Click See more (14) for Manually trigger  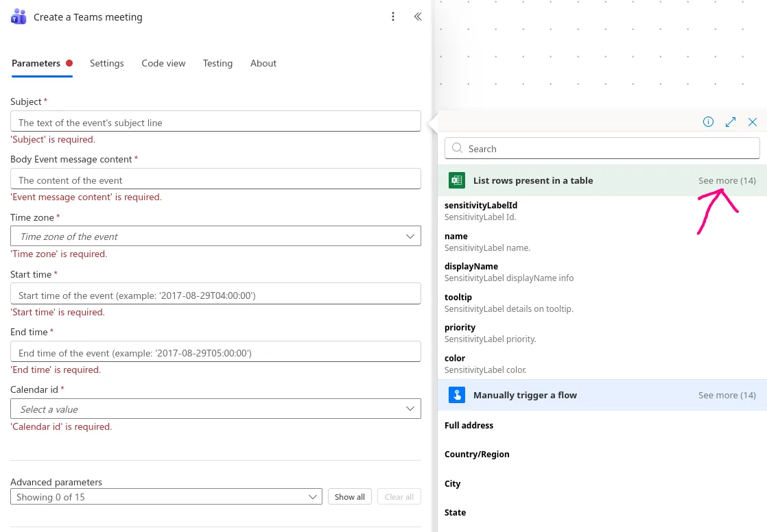(727, 395)
